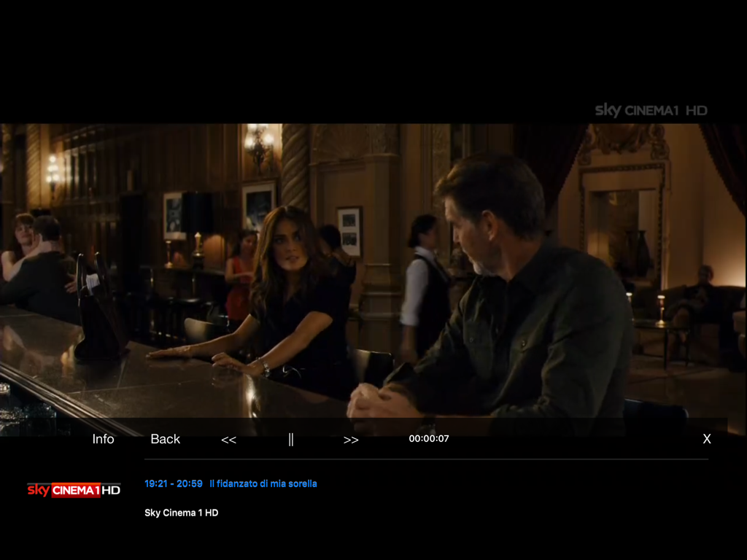Toggle play/pause via the pause control

290,439
